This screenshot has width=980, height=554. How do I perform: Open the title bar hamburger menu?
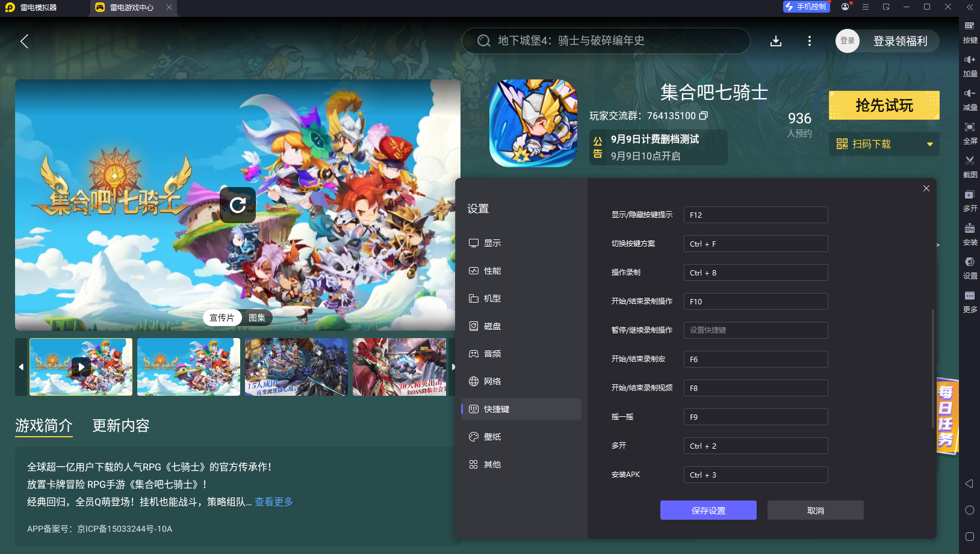(x=865, y=7)
